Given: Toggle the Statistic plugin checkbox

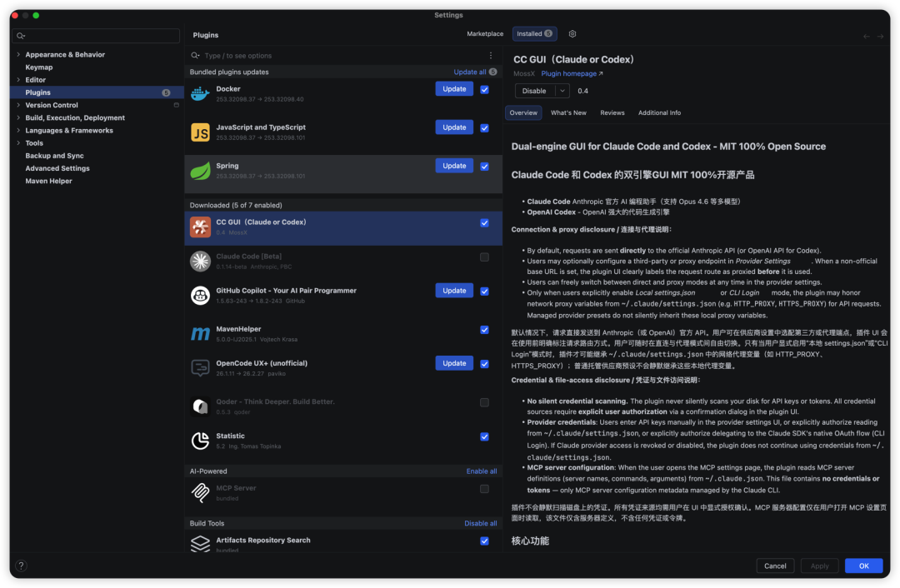Looking at the screenshot, I should tap(484, 436).
